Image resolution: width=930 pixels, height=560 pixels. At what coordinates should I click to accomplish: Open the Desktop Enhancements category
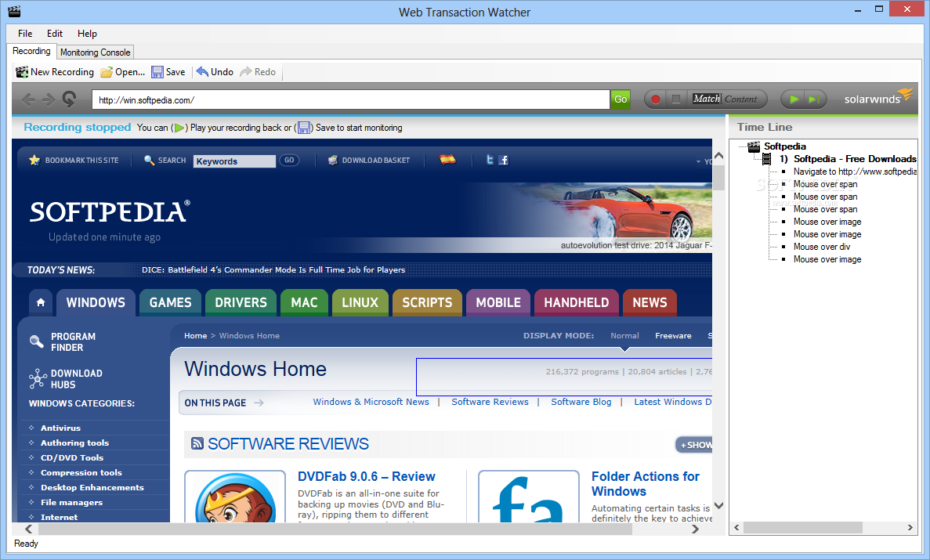pos(92,487)
